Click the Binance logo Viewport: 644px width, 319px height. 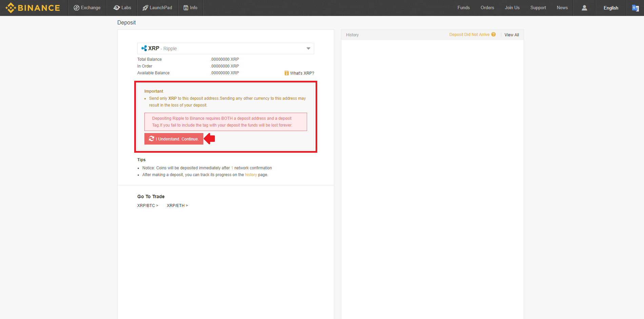tap(33, 8)
